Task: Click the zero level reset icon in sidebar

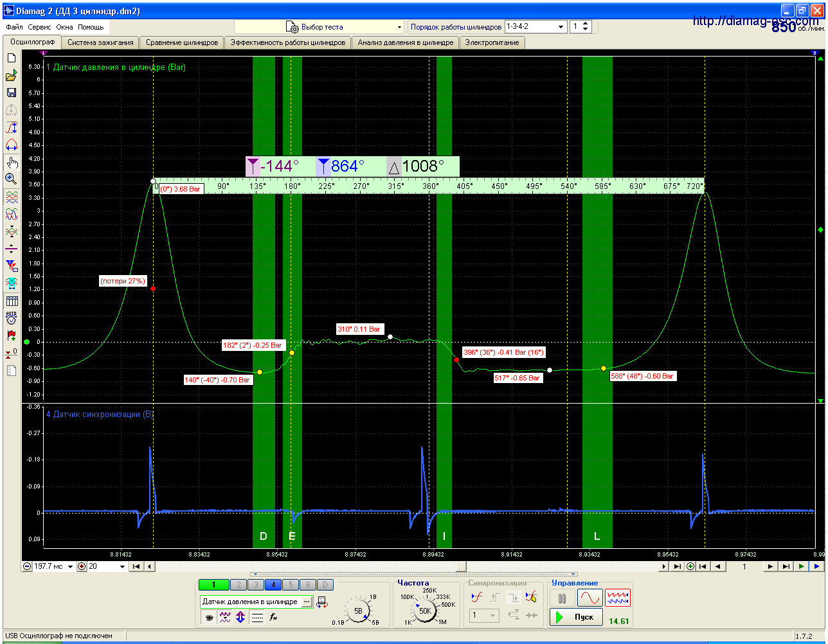Action: (11, 353)
